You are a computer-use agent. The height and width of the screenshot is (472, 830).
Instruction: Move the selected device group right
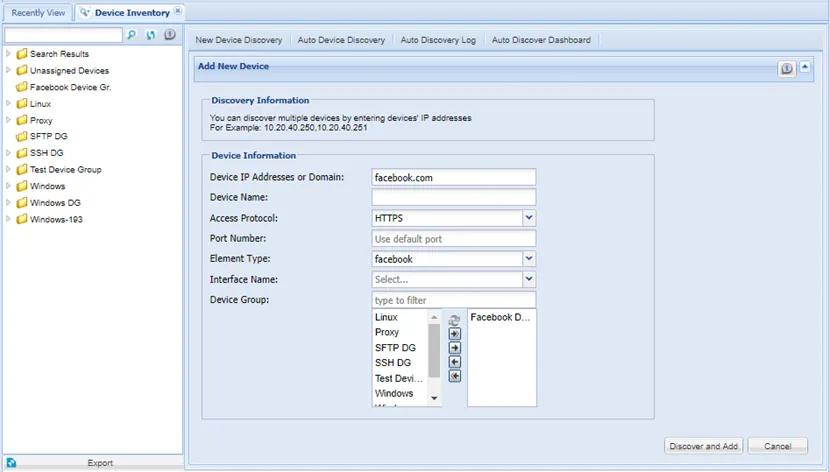point(455,348)
